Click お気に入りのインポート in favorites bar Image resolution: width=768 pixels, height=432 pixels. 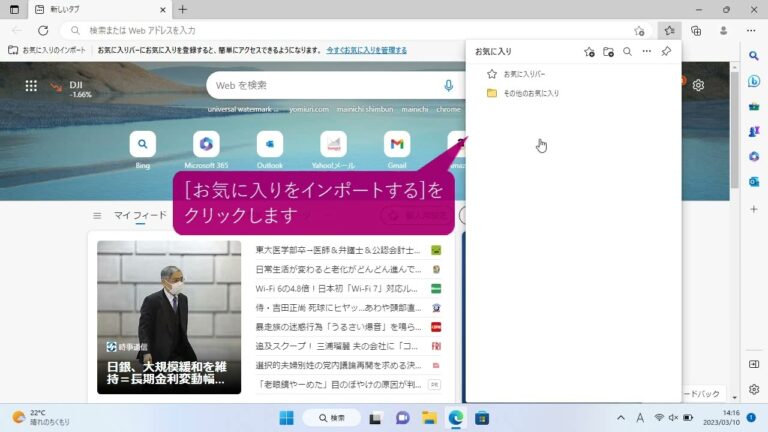click(x=47, y=50)
